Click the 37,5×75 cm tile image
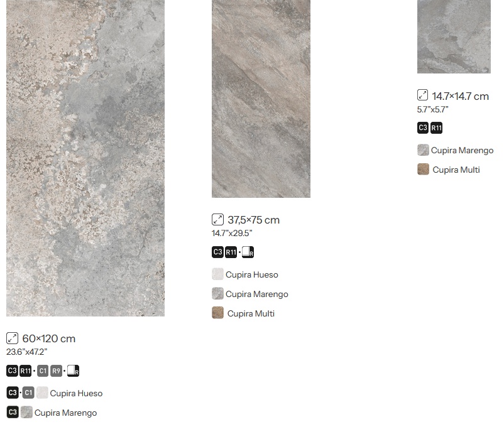 pos(261,99)
